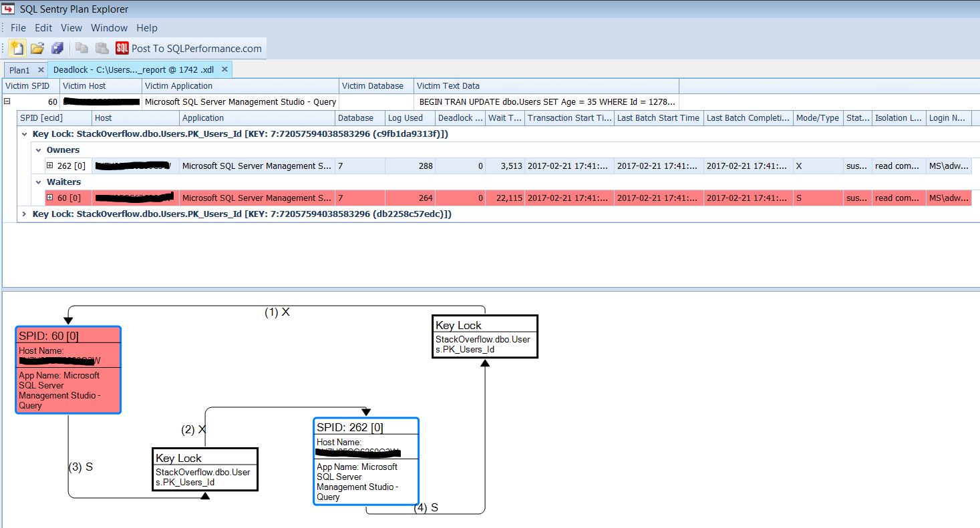The height and width of the screenshot is (528, 980).
Task: Sort by the Victim Application column
Action: pyautogui.click(x=240, y=86)
